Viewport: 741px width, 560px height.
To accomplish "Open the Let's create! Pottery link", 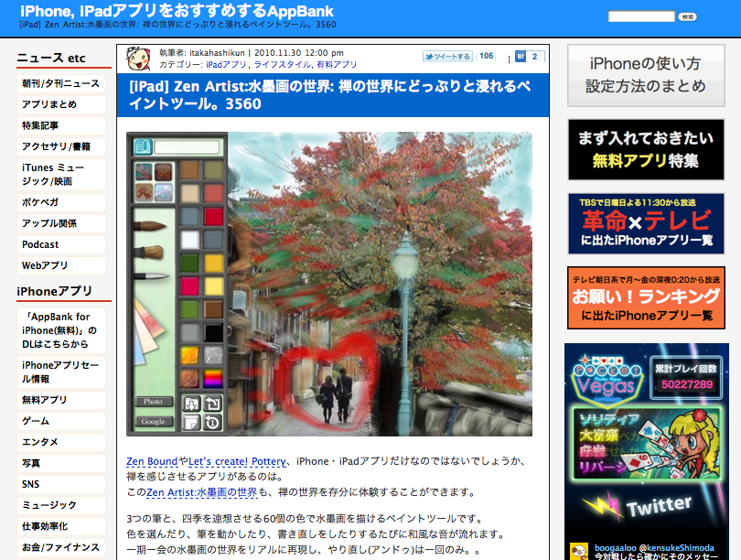I will coord(237,461).
